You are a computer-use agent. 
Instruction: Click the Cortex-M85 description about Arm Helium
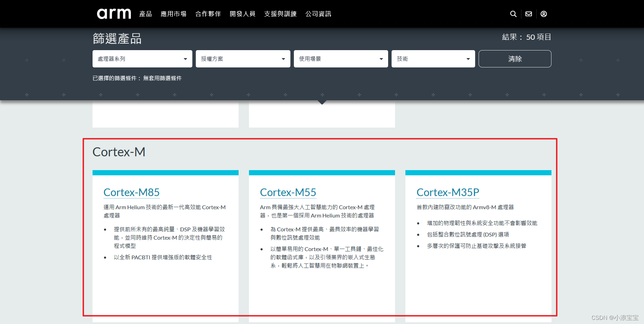(x=165, y=211)
